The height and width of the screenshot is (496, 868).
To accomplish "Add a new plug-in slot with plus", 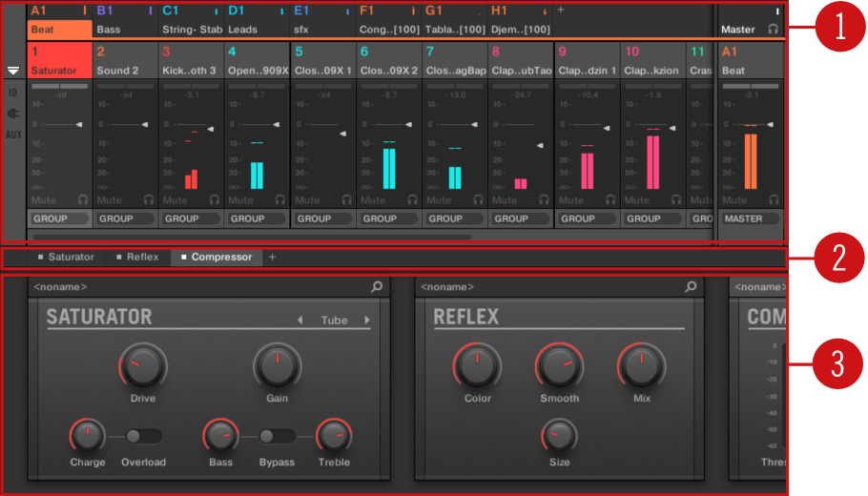I will [272, 258].
